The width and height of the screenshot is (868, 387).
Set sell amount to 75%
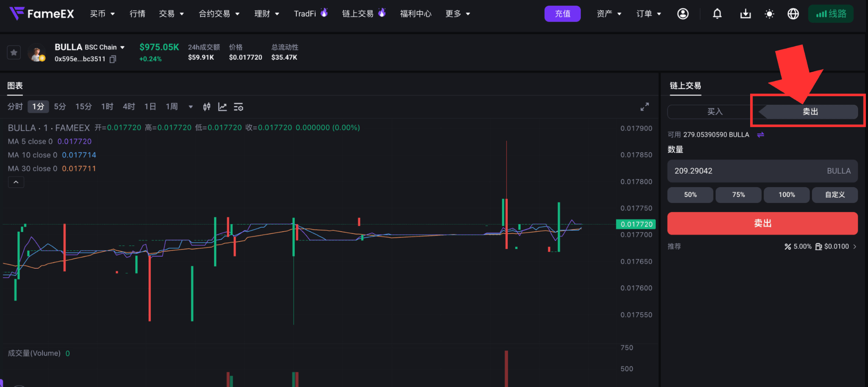[x=739, y=195]
